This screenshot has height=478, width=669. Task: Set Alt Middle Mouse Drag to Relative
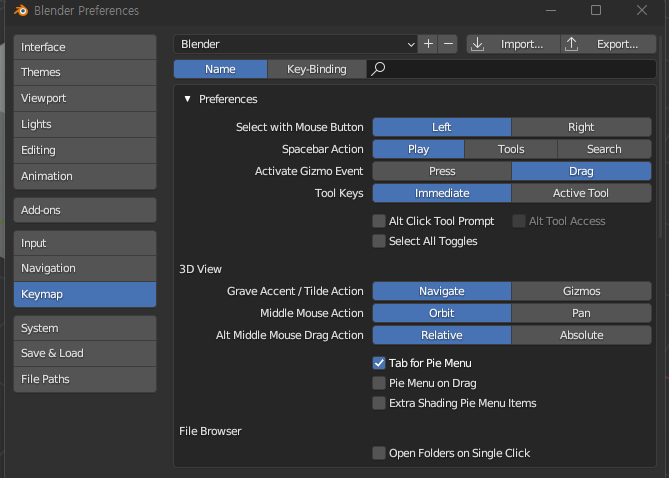tap(442, 335)
